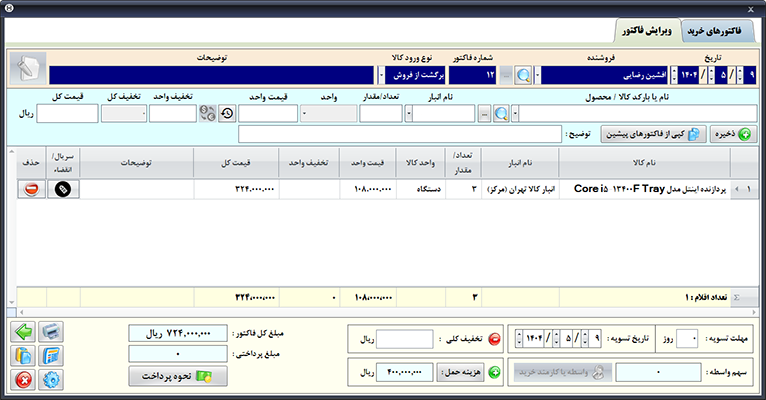Viewport: 766px width, 400px height.
Task: Click the green back arrow icon
Action: tap(23, 332)
